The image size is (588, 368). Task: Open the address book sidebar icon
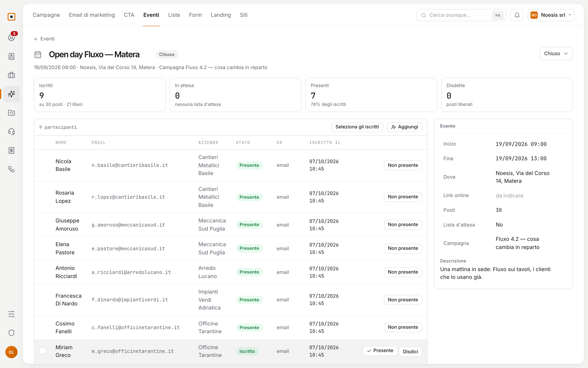coord(11,56)
